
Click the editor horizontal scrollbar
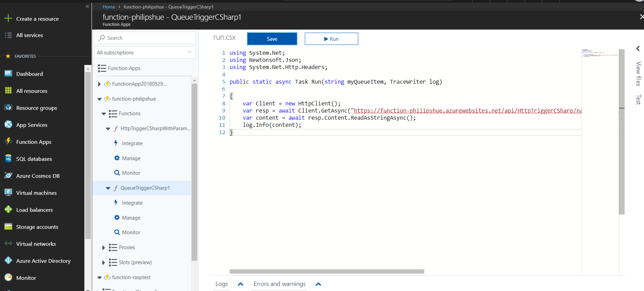[327, 271]
